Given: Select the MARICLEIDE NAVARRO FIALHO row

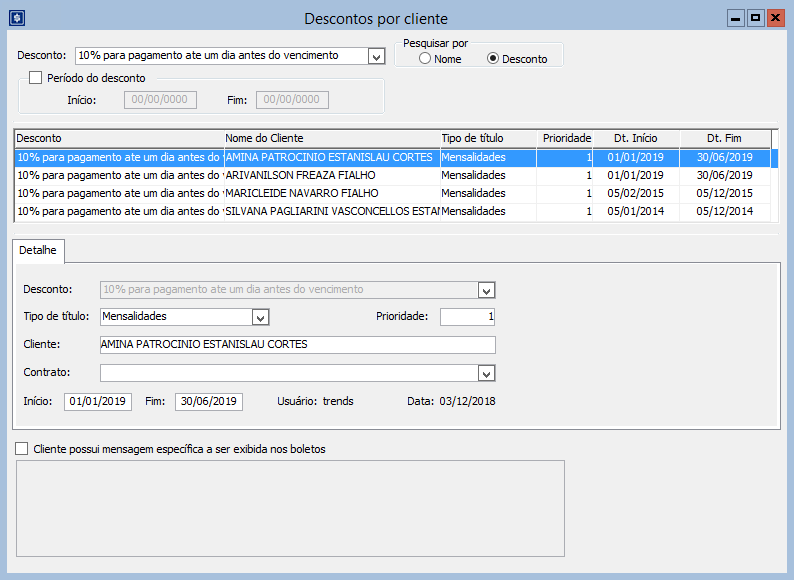Looking at the screenshot, I should pyautogui.click(x=330, y=193).
